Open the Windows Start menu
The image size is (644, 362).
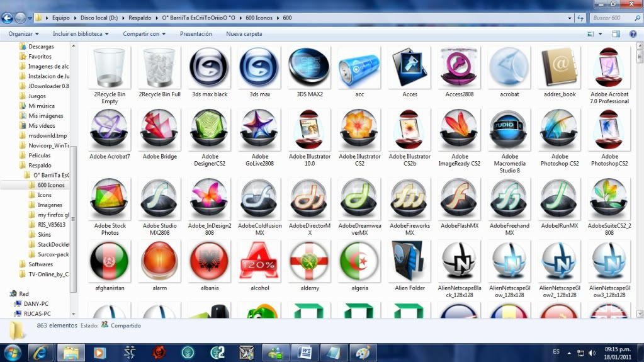(13, 353)
